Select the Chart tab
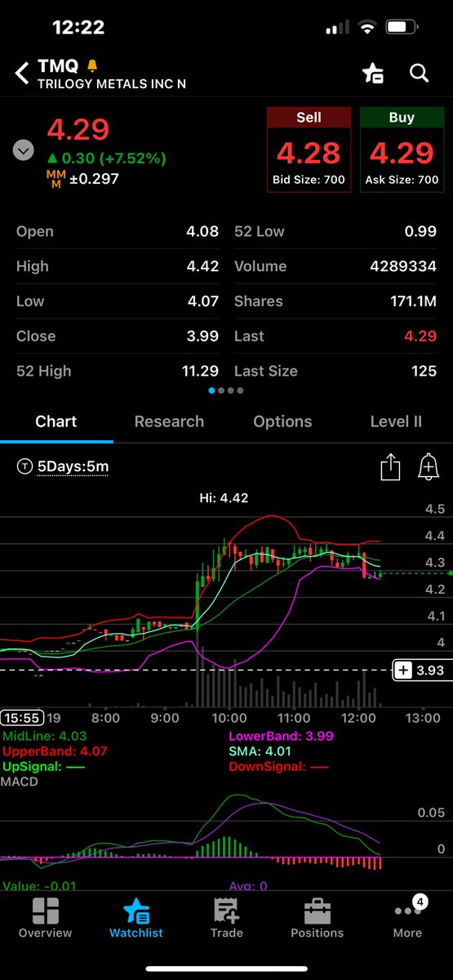Screen dimensions: 453x980 point(56,421)
